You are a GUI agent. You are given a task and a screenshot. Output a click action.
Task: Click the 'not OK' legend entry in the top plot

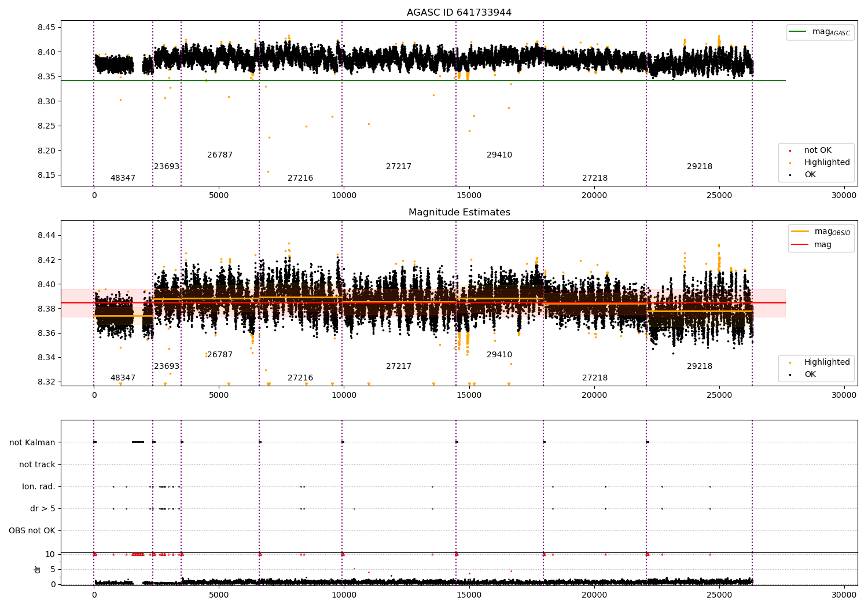tap(817, 151)
